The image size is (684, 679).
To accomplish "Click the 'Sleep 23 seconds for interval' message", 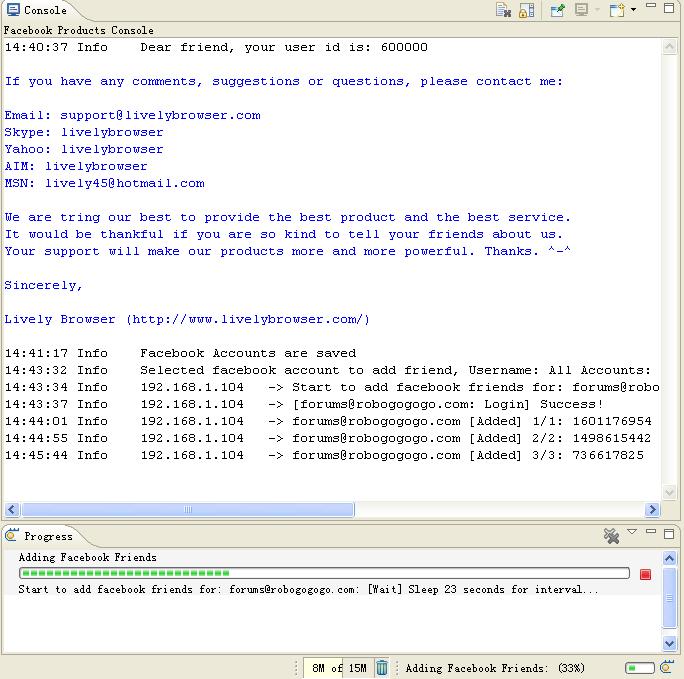I will pyautogui.click(x=503, y=590).
